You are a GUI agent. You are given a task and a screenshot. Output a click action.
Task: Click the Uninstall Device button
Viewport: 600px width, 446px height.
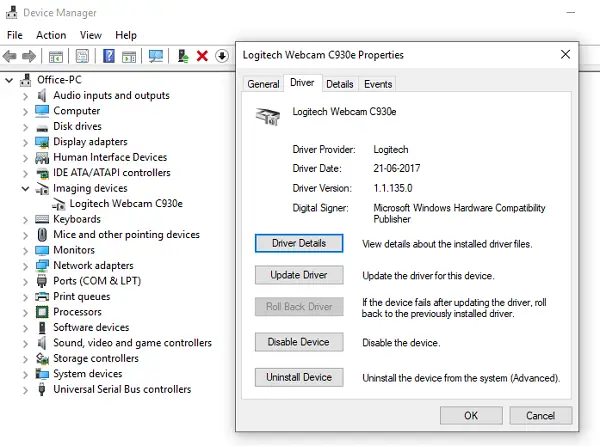coord(299,377)
